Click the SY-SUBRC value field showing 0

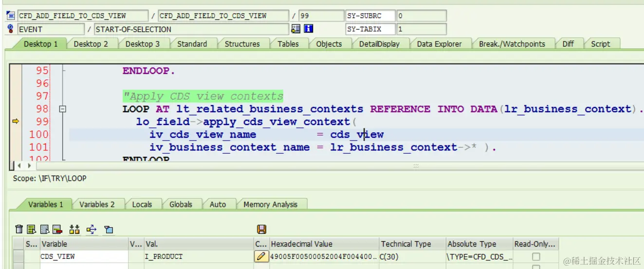pos(421,16)
